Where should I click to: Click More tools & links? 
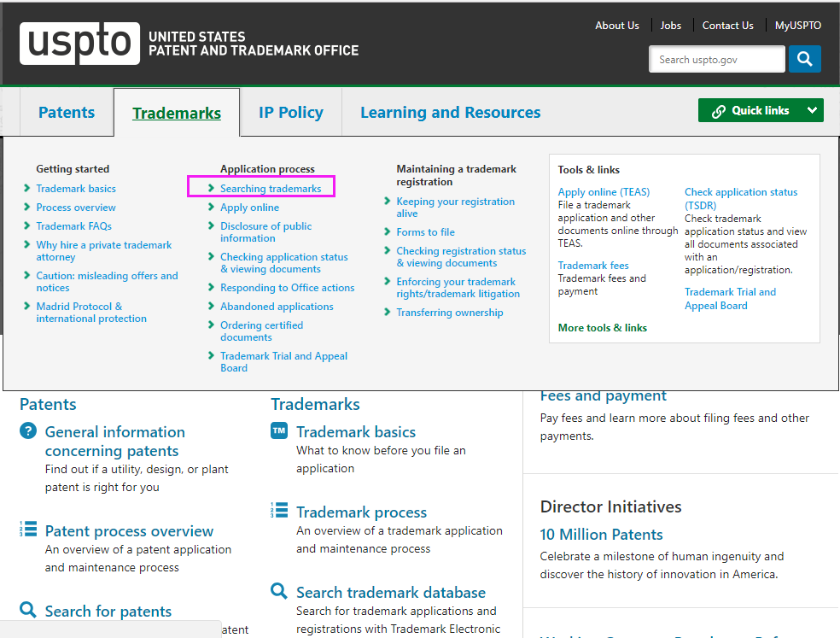coord(602,328)
